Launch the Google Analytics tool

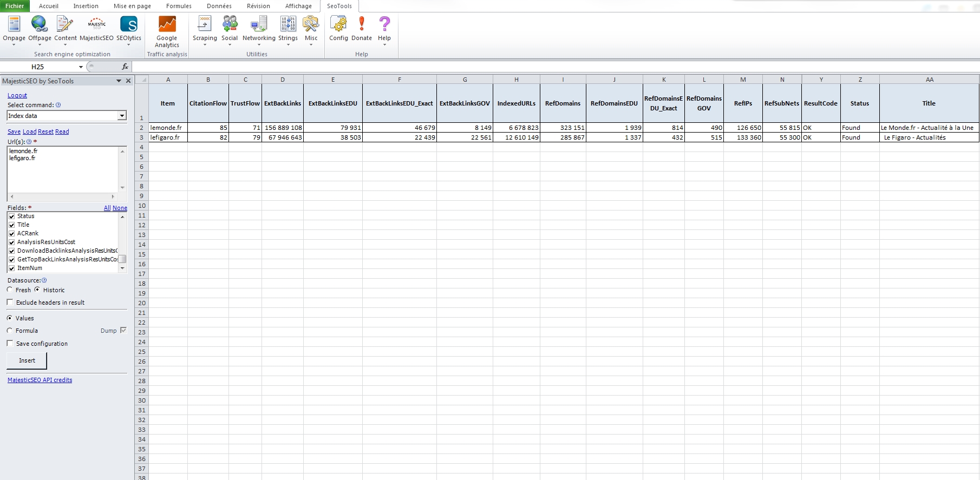pyautogui.click(x=167, y=31)
